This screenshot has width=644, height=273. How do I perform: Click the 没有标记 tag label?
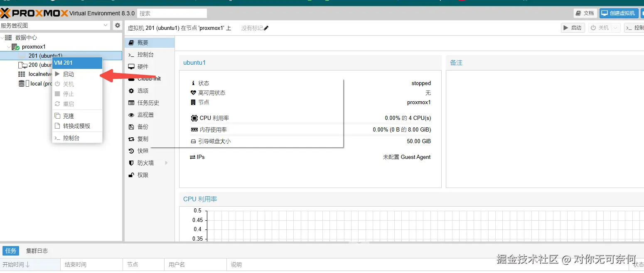pyautogui.click(x=252, y=28)
